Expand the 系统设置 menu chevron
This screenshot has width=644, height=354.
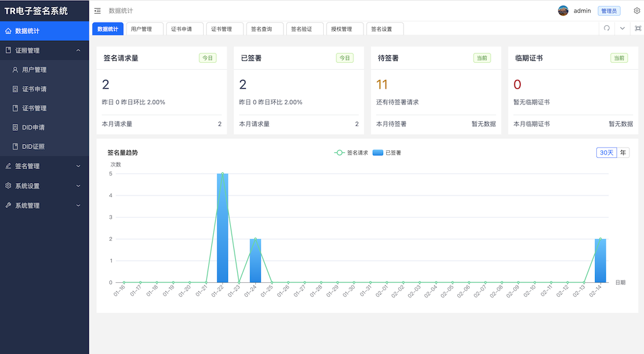pyautogui.click(x=79, y=185)
